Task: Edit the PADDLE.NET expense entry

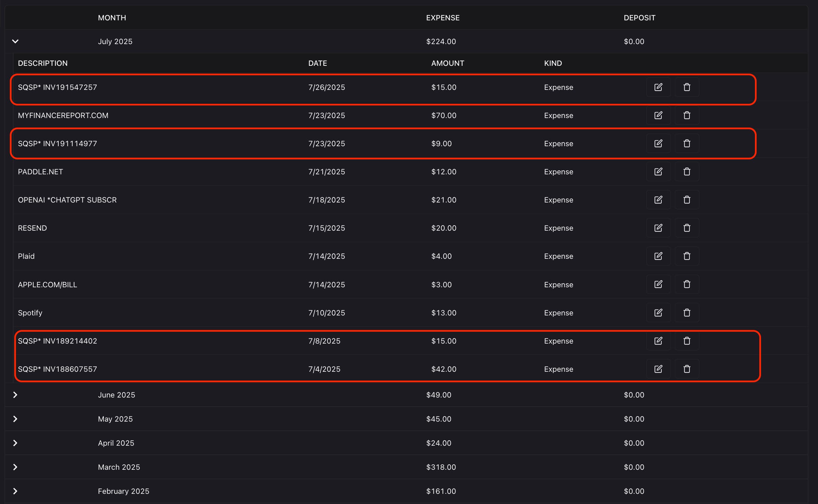Action: pos(658,172)
